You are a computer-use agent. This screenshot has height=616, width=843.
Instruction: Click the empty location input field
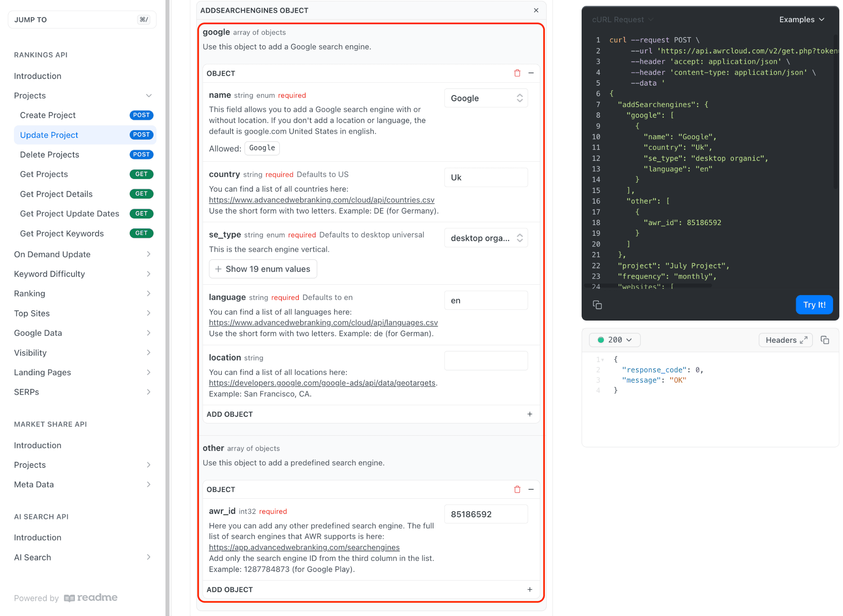[486, 360]
